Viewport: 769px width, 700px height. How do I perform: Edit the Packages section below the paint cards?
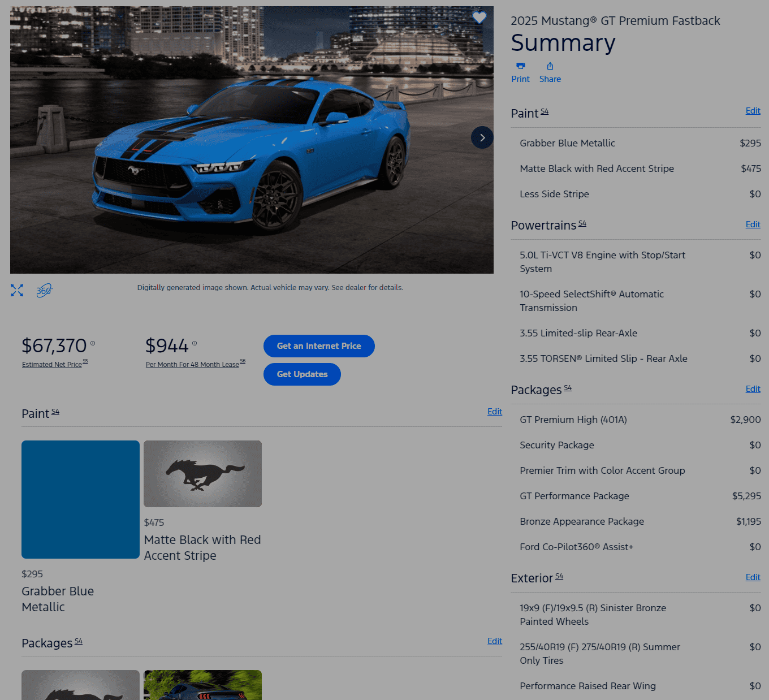[x=495, y=641]
